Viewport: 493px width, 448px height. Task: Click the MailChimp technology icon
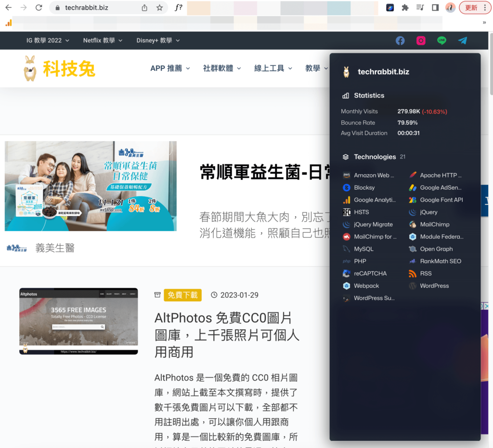[413, 224]
